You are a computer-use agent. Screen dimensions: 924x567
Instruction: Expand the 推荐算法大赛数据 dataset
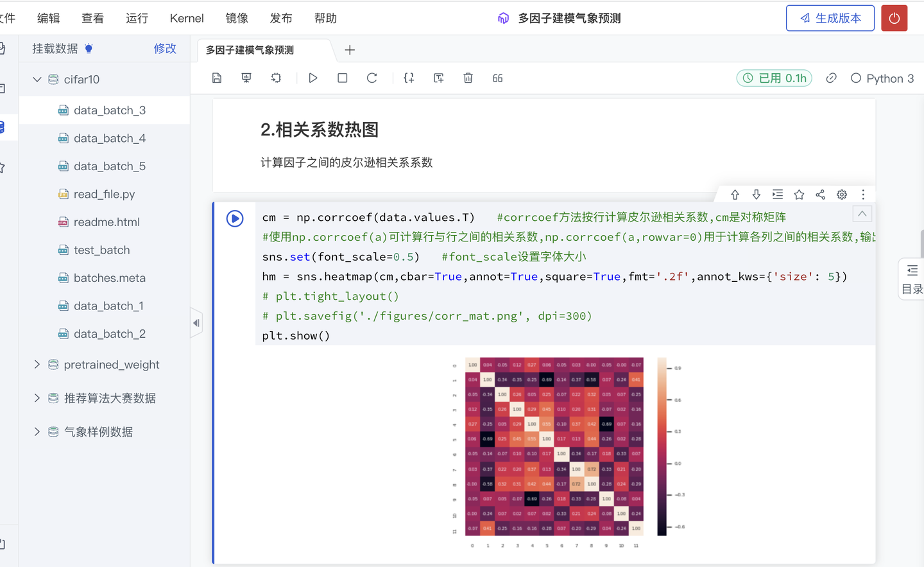(x=37, y=398)
